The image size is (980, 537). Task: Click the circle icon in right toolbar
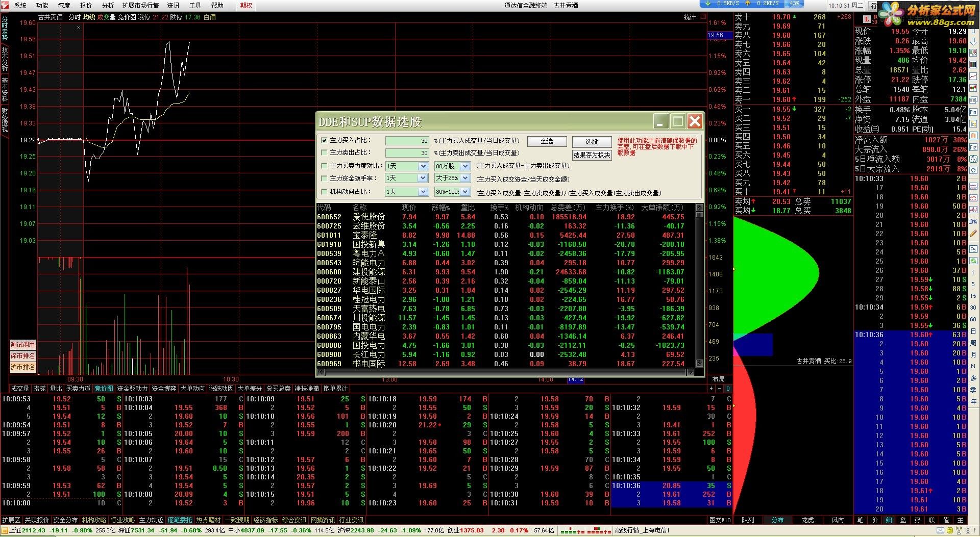[973, 170]
